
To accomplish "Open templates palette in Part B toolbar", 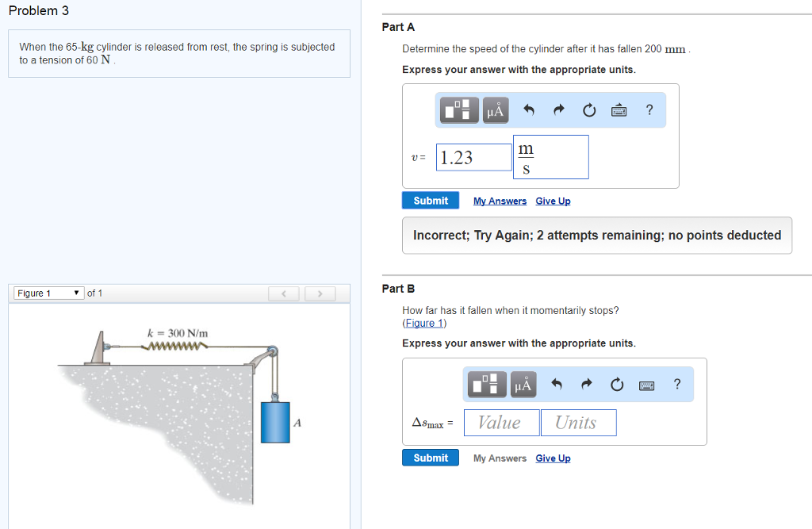I will [x=487, y=385].
